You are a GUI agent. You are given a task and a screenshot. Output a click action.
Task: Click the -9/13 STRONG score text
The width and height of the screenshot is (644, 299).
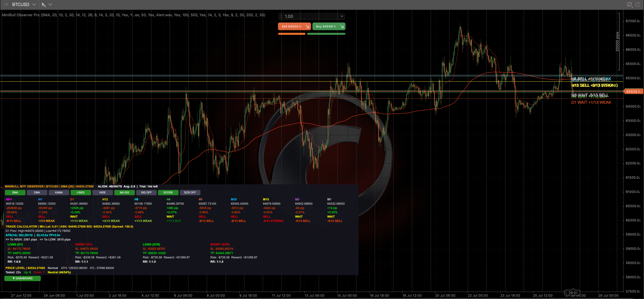(273, 221)
